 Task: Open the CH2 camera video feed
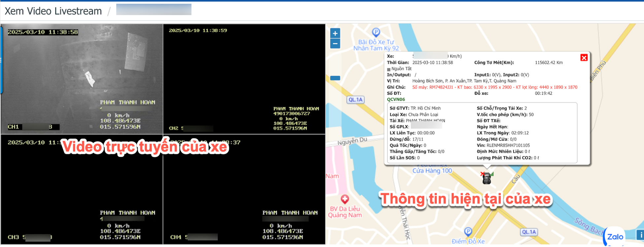[x=244, y=79]
